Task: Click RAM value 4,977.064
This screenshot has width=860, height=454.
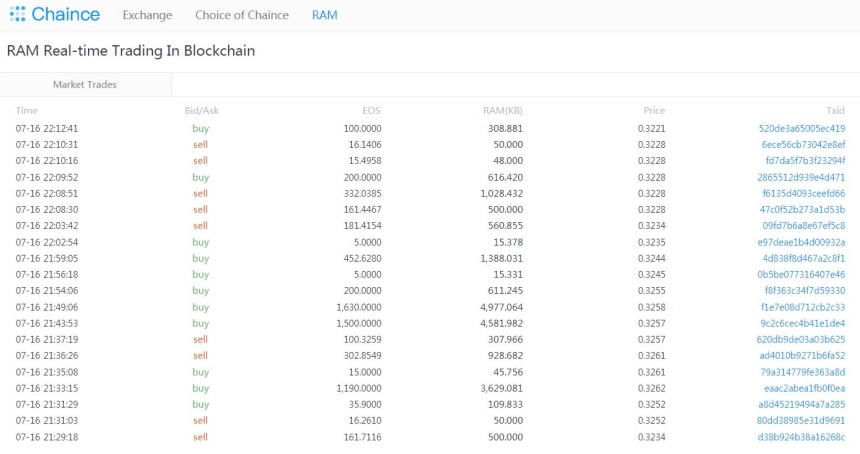Action: 501,307
